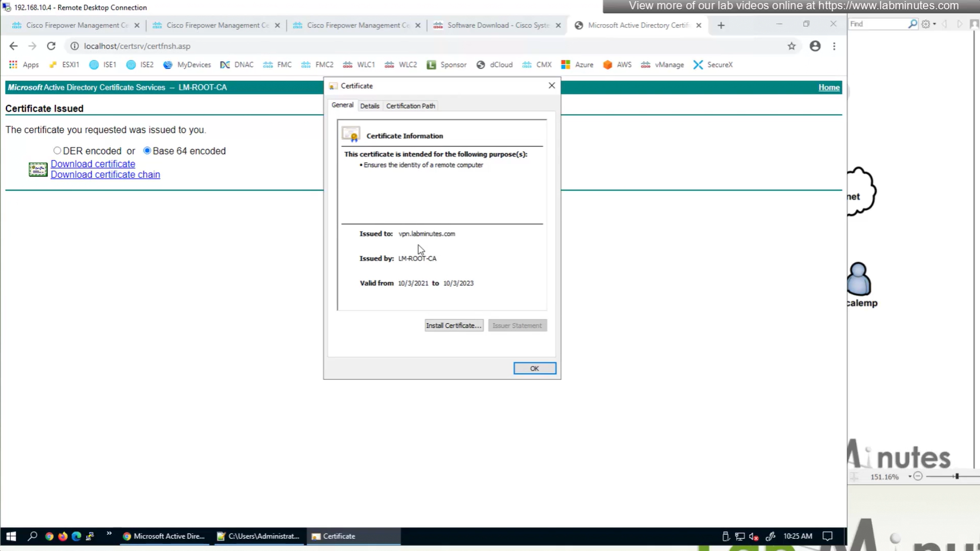Viewport: 980px width, 551px height.
Task: Select the Base 64 encoded option
Action: click(147, 151)
